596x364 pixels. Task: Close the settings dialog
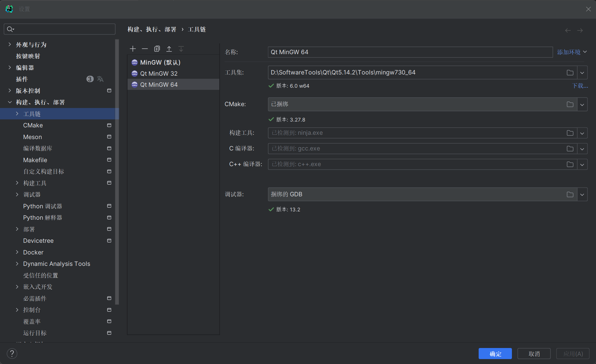coord(588,9)
